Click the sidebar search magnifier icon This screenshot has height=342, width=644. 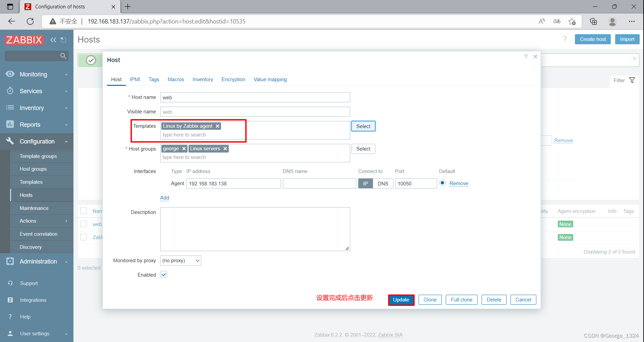coord(63,56)
